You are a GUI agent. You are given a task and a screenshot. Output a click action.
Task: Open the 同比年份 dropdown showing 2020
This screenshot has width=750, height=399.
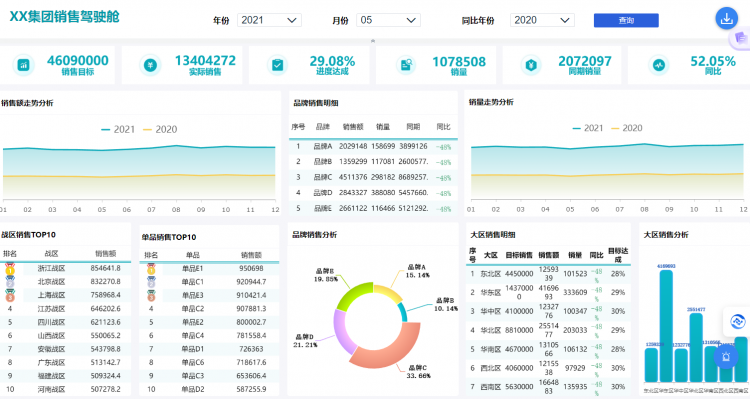pos(542,20)
